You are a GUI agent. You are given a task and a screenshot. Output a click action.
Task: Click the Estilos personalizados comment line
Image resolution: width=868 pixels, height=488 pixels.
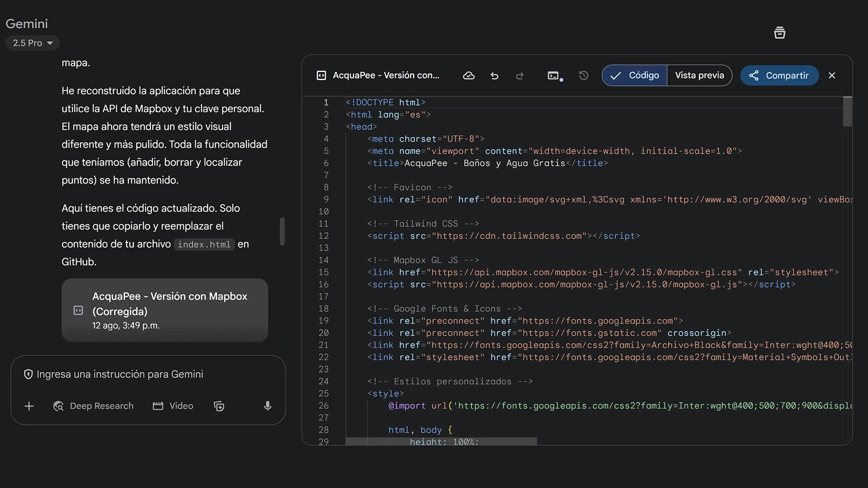[x=450, y=381]
